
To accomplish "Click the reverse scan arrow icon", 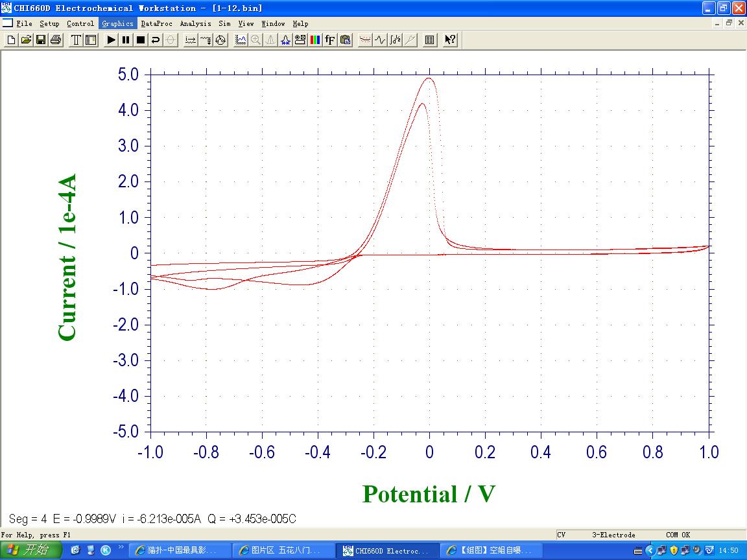I will click(x=156, y=40).
